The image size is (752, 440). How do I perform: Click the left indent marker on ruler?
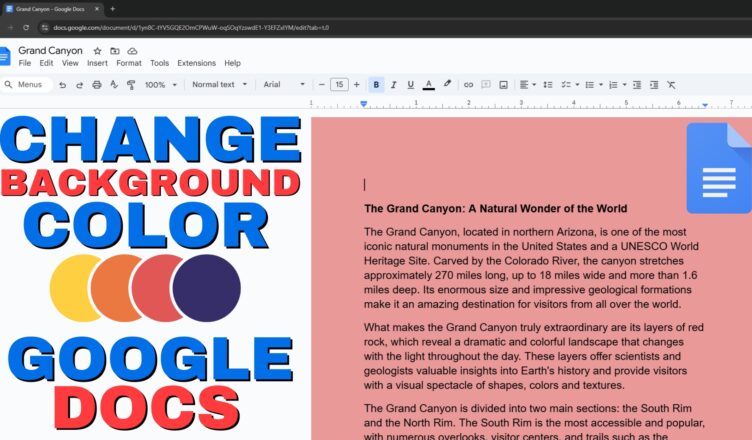(x=364, y=104)
